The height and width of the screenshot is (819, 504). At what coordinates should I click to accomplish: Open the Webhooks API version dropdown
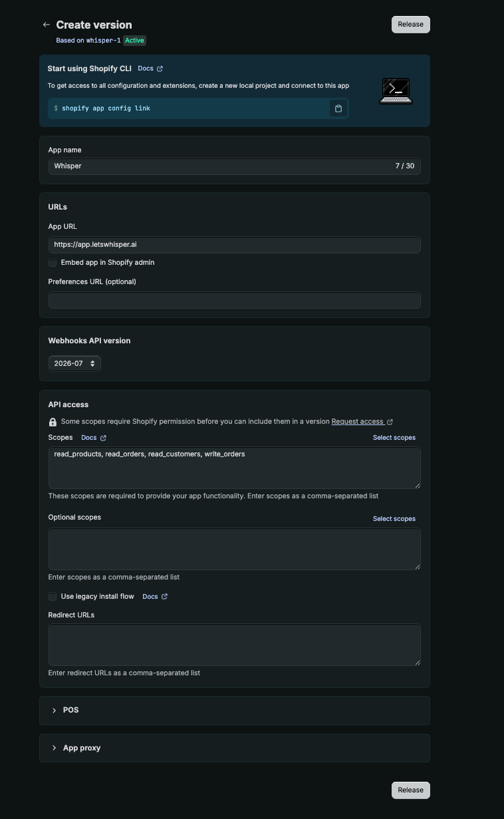coord(74,363)
